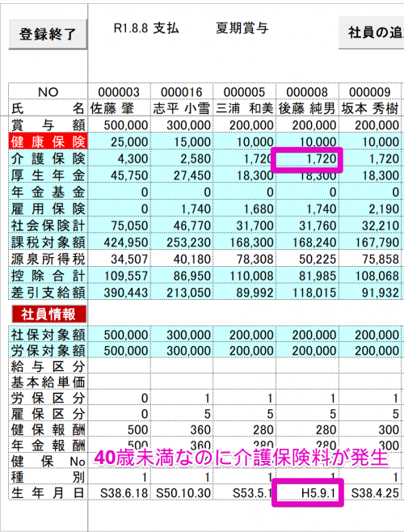Click 佐藤 肇's 社保対象額 cell 500,000
Image resolution: width=404 pixels, height=532 pixels.
119,335
